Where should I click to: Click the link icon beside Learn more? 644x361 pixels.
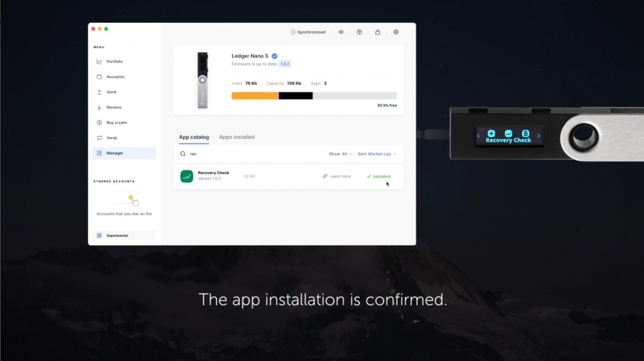tap(325, 176)
